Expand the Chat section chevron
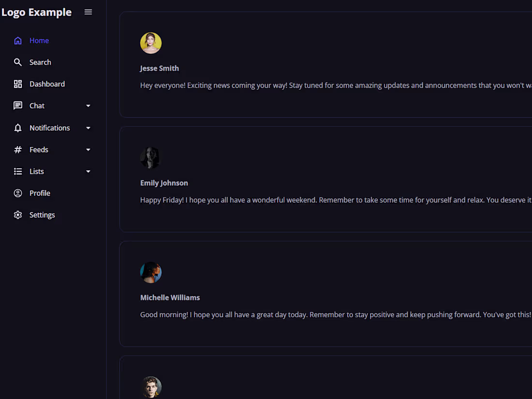532x399 pixels. [88, 105]
